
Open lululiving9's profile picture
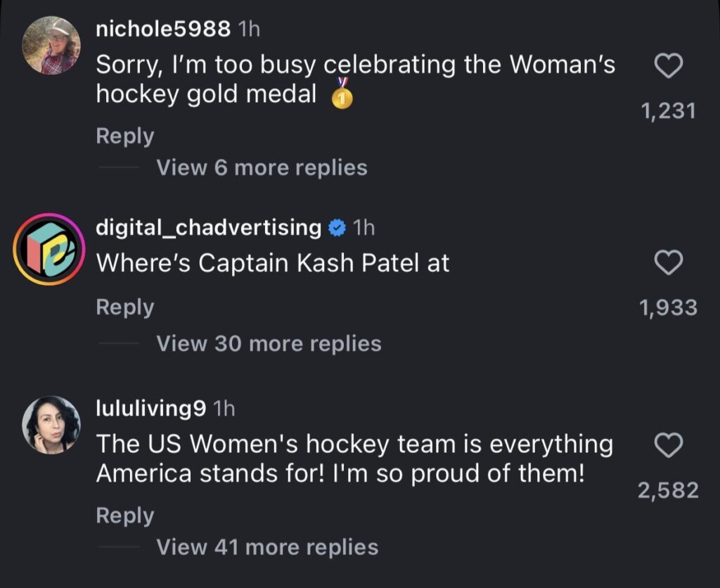coord(51,423)
